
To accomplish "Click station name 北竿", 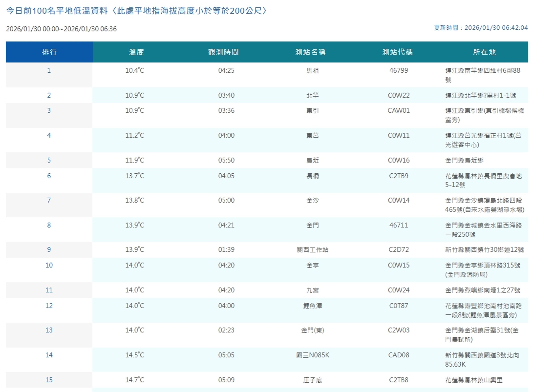I will click(312, 95).
